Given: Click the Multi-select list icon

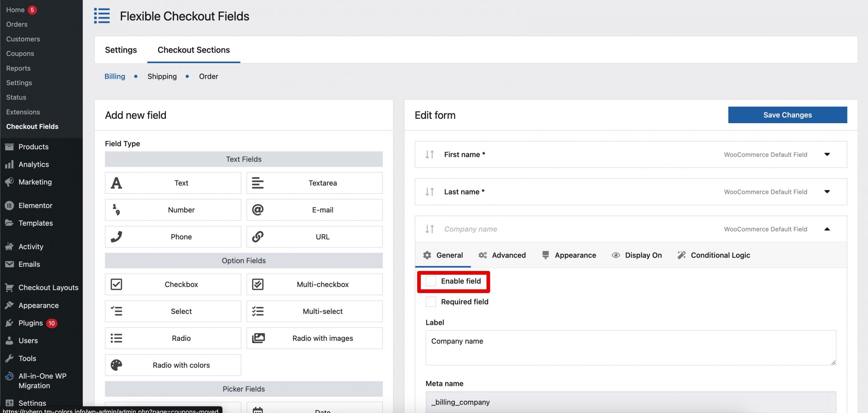Looking at the screenshot, I should [258, 311].
